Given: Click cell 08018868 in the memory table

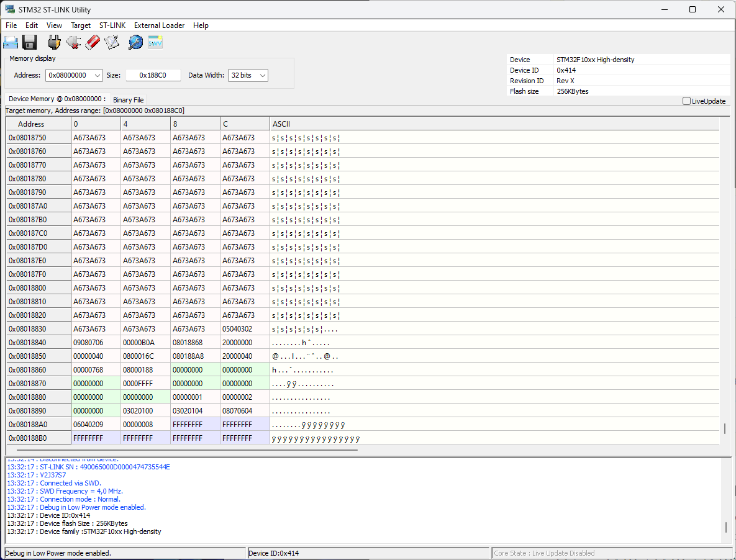Looking at the screenshot, I should (195, 342).
